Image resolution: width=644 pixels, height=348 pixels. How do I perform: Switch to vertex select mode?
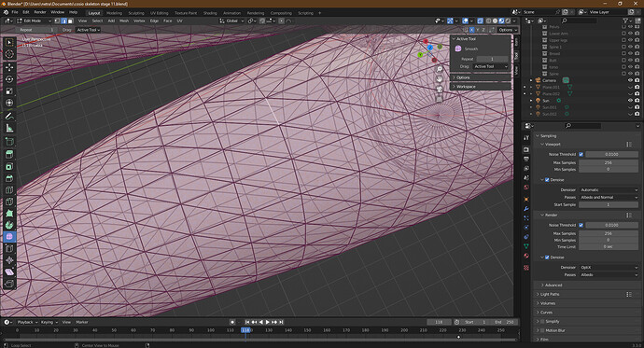57,21
